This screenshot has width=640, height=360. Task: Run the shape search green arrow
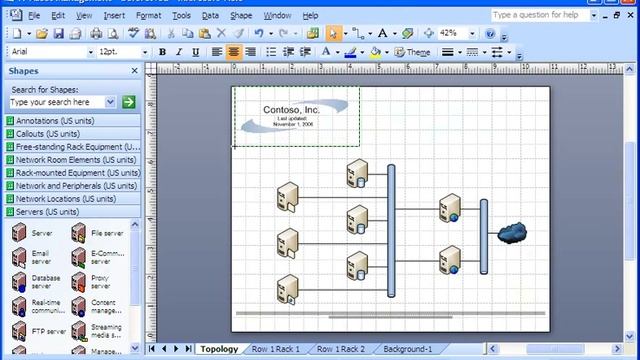tap(129, 102)
